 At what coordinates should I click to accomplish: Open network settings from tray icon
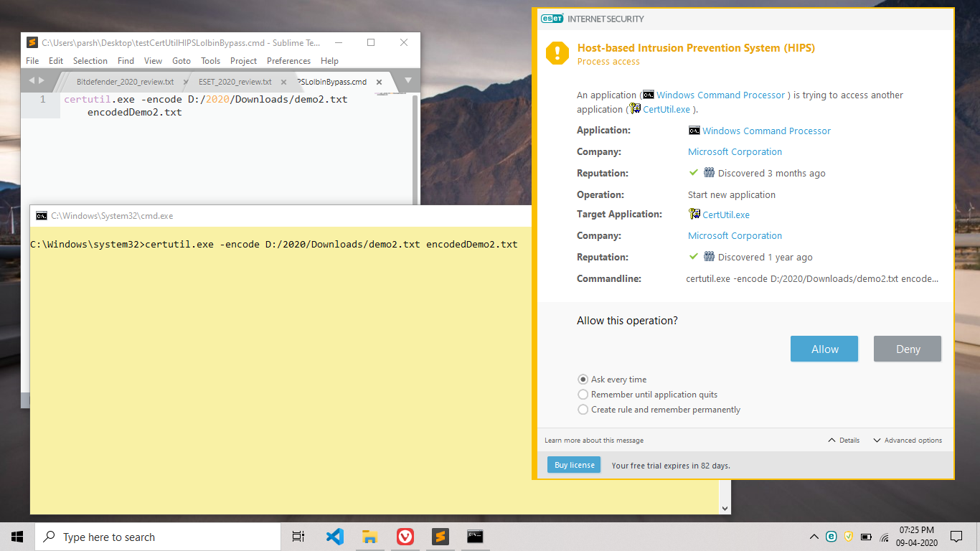[x=885, y=537]
